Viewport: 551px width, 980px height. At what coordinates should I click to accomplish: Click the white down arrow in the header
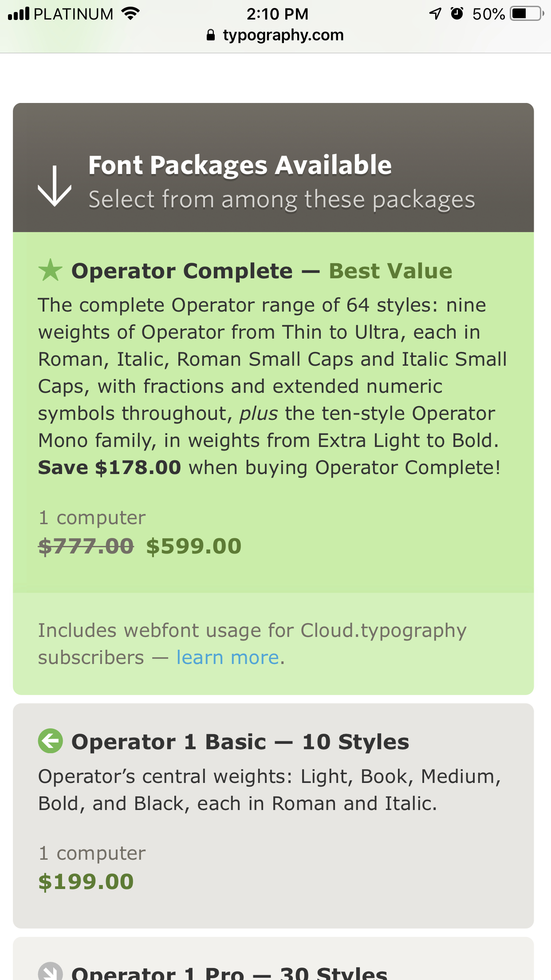[x=55, y=186]
